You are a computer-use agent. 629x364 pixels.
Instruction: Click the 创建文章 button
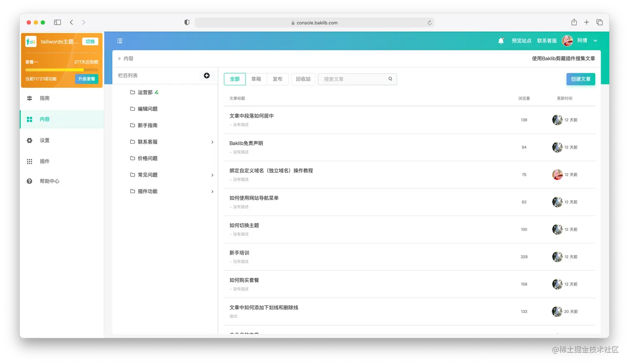[581, 79]
